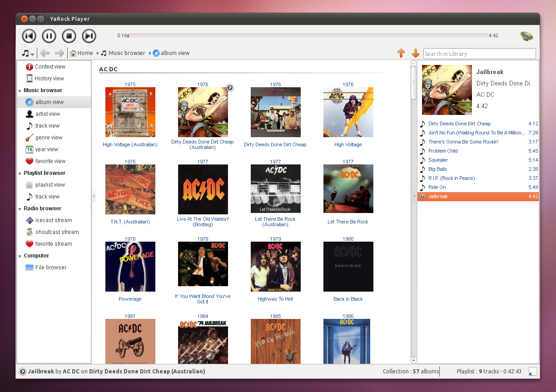Click the orange down arrow icon
The height and width of the screenshot is (392, 556).
(x=415, y=53)
